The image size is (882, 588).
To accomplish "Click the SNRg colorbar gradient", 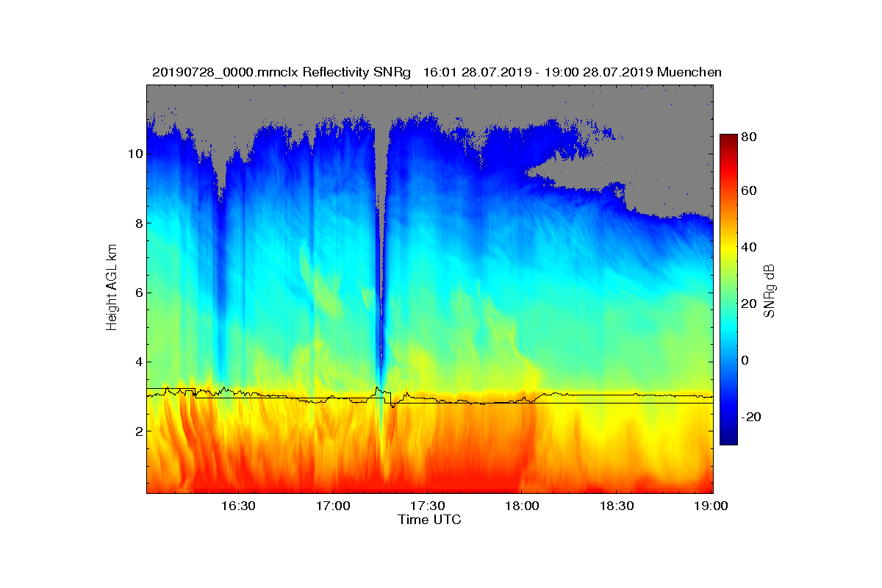I will (x=728, y=290).
